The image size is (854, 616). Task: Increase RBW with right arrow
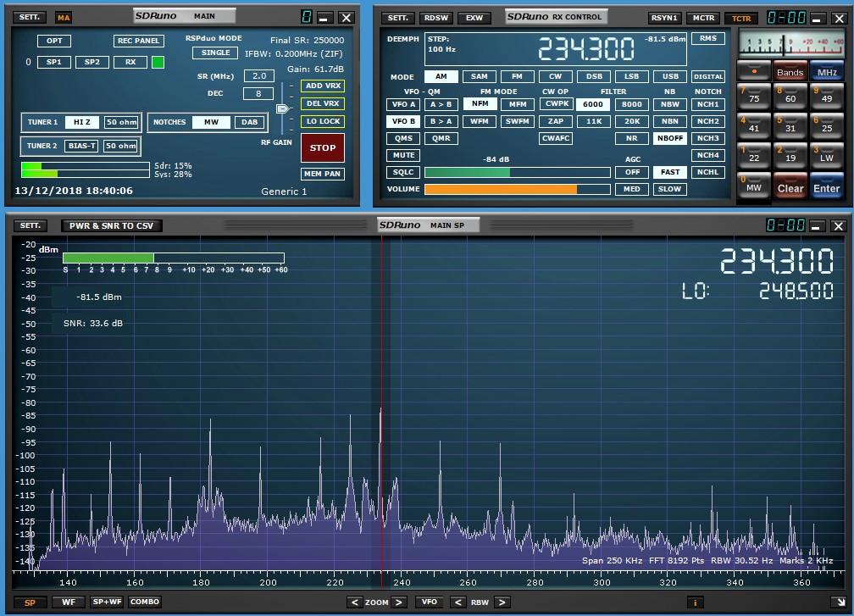(x=502, y=602)
